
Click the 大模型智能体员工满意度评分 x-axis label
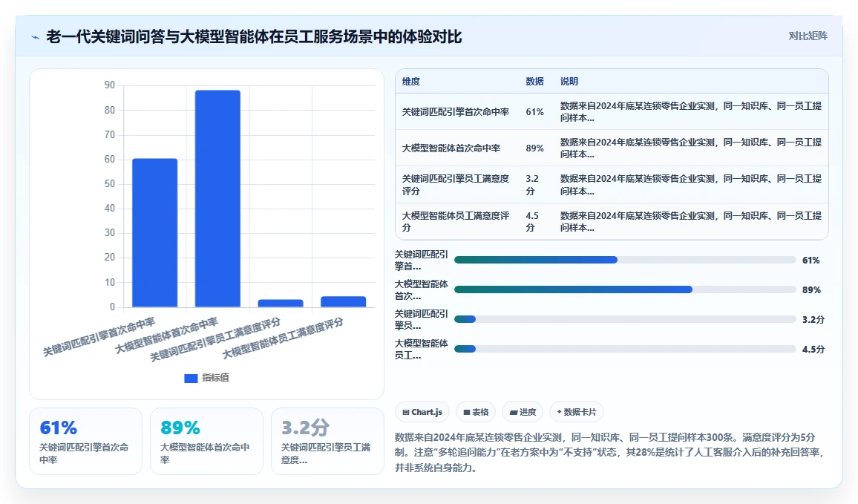click(x=283, y=338)
